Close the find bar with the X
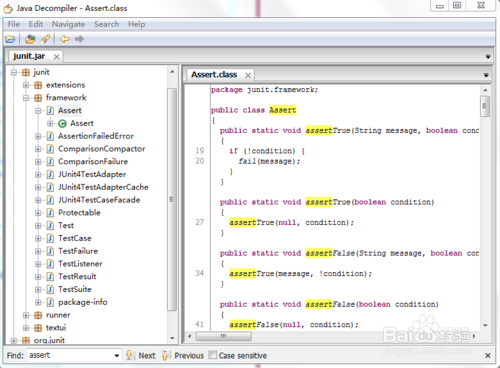 [x=488, y=356]
